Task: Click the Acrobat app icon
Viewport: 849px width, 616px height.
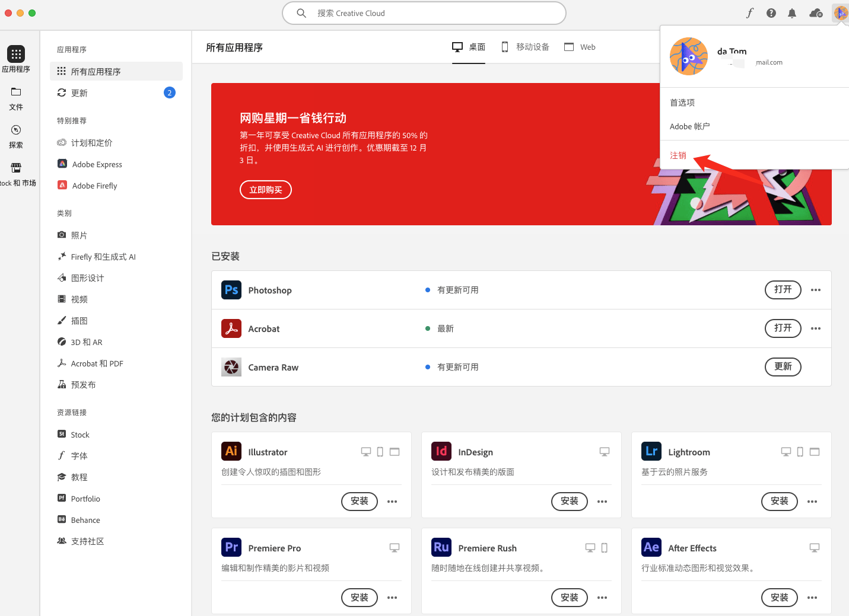Action: [231, 328]
